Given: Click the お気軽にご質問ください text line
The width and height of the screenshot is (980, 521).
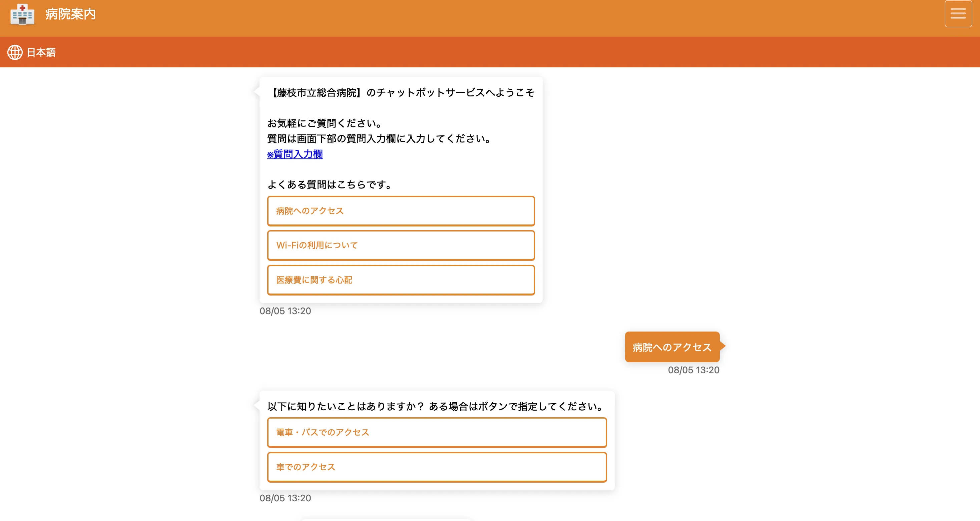Looking at the screenshot, I should [x=324, y=123].
